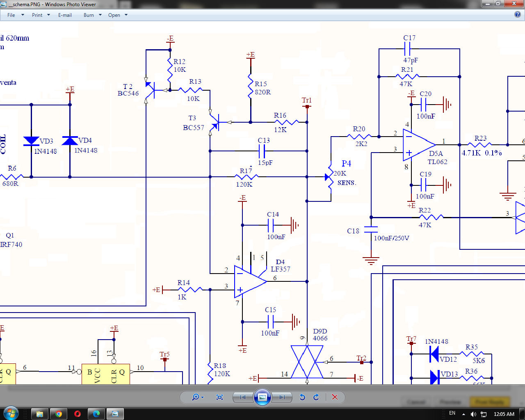Skip to the next image
The image size is (525, 420).
coord(282,397)
